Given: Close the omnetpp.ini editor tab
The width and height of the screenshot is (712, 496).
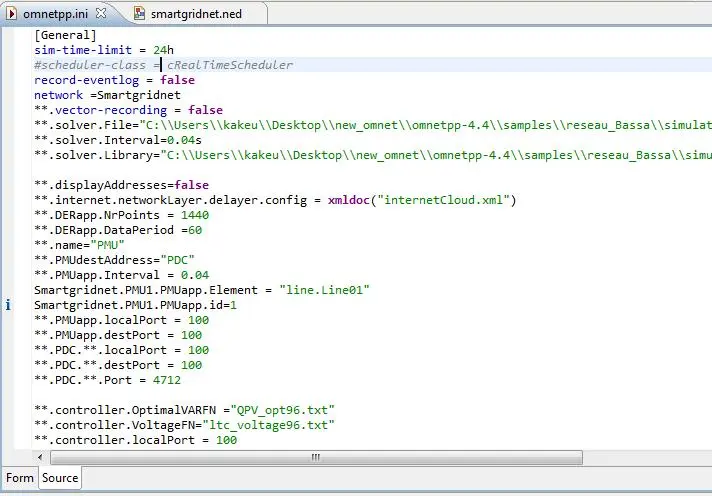Looking at the screenshot, I should point(102,14).
